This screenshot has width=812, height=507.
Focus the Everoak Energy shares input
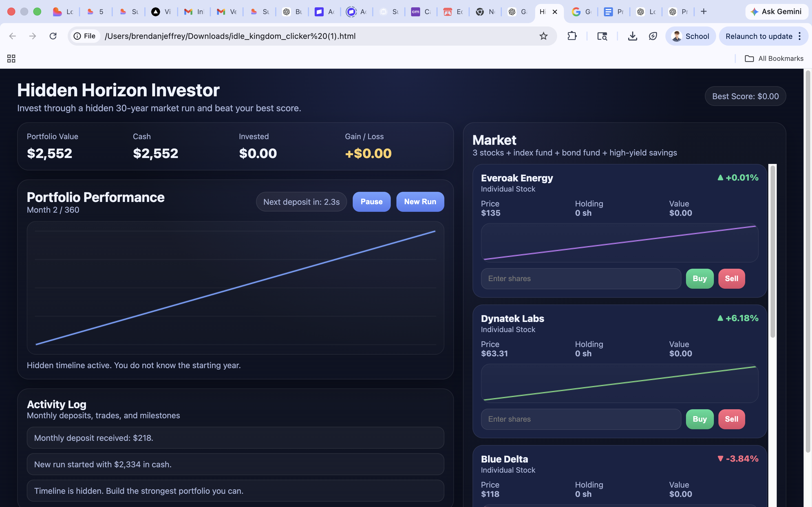581,278
